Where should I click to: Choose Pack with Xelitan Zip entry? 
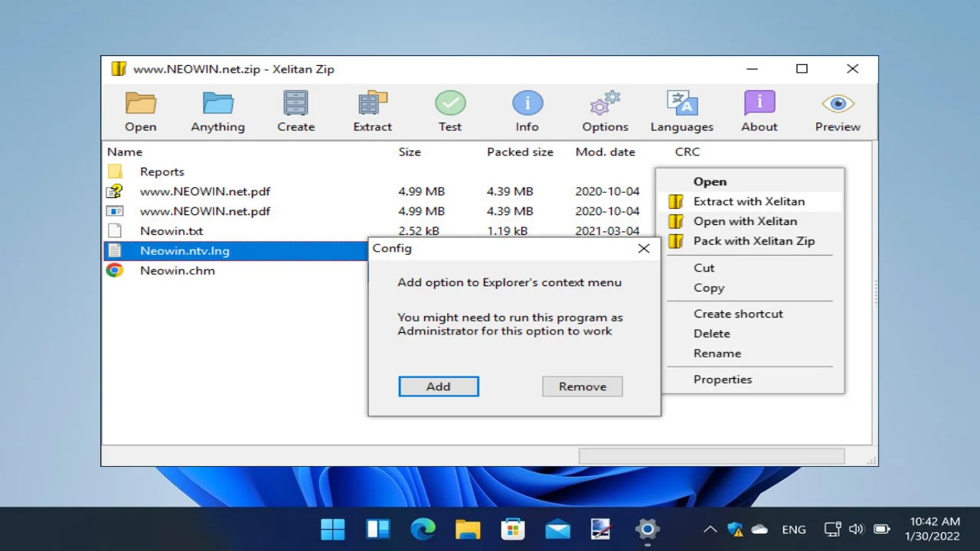[x=754, y=241]
